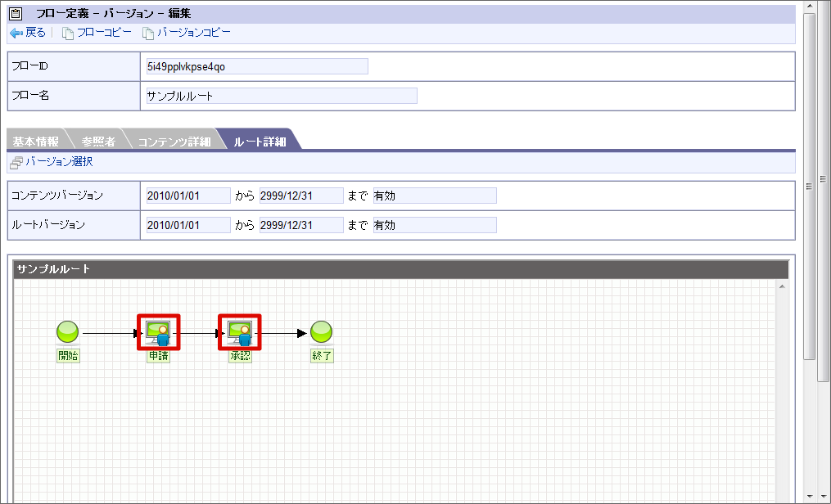This screenshot has width=831, height=504.
Task: Click the page vertical scrollbar thumb
Action: click(809, 187)
